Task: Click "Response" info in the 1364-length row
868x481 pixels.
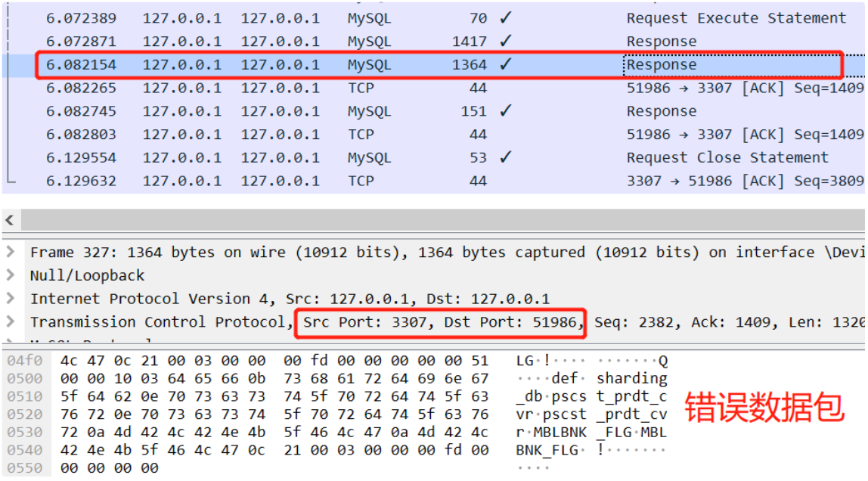Action: (662, 65)
